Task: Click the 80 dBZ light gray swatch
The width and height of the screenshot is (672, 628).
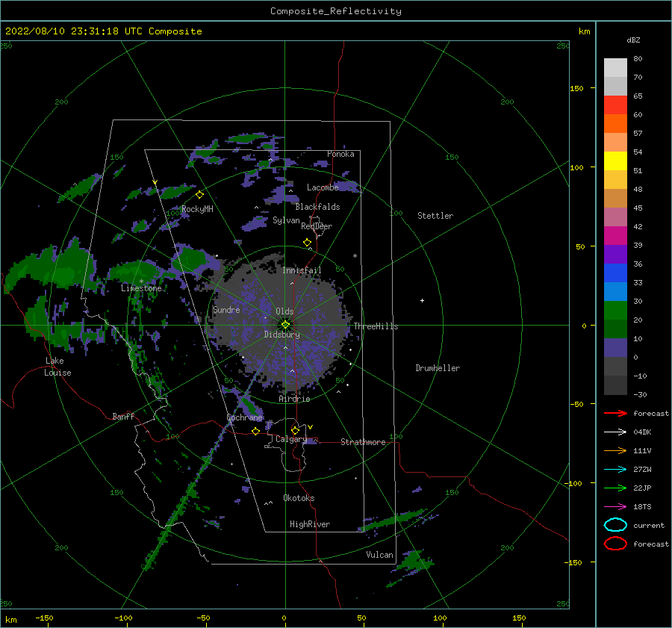Action: (x=615, y=67)
